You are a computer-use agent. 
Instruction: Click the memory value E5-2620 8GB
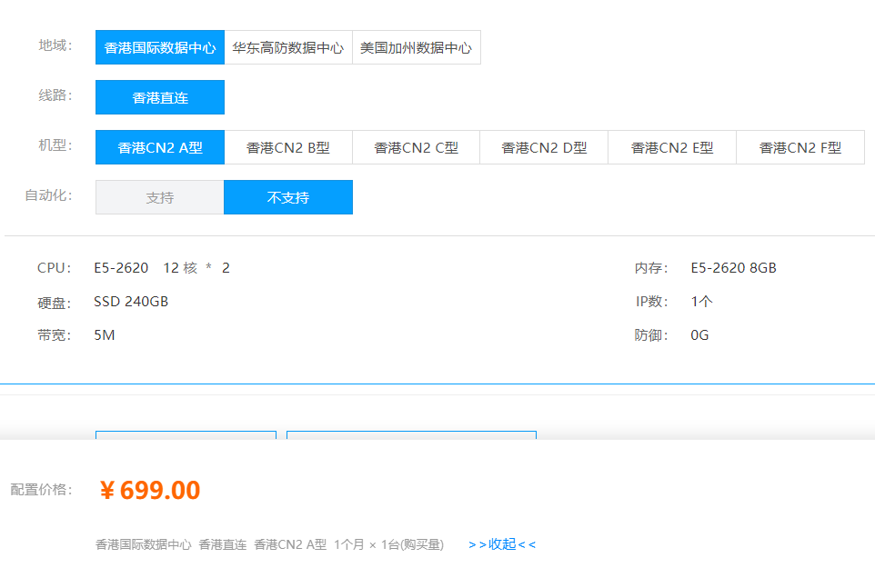[733, 268]
